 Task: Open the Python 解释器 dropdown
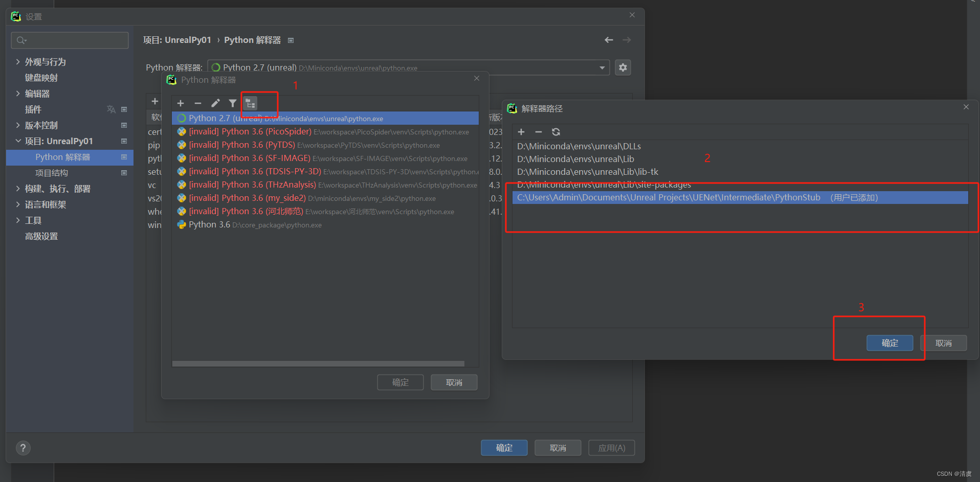click(x=602, y=67)
